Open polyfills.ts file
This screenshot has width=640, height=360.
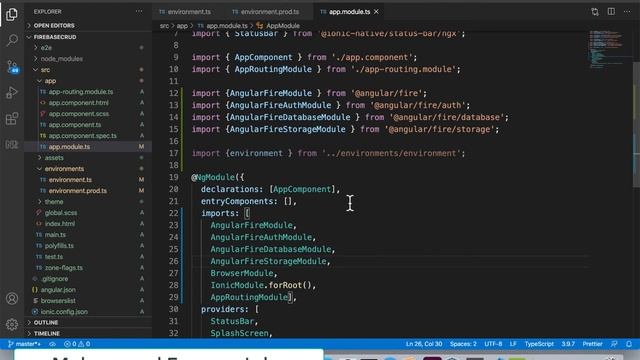tap(59, 246)
